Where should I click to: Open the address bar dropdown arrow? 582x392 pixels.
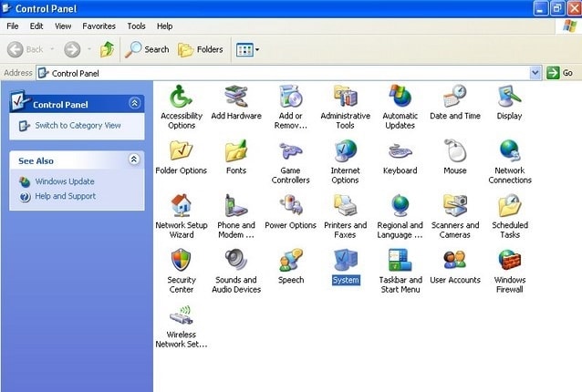coord(535,73)
